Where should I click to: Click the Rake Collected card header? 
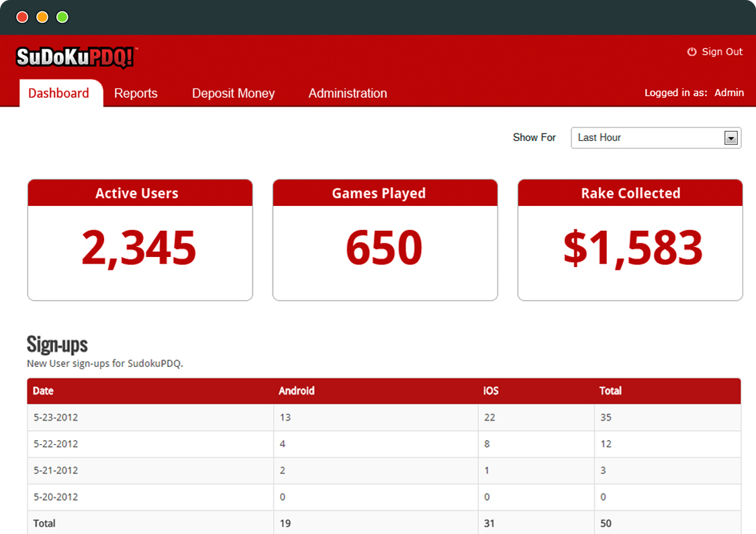pos(630,193)
